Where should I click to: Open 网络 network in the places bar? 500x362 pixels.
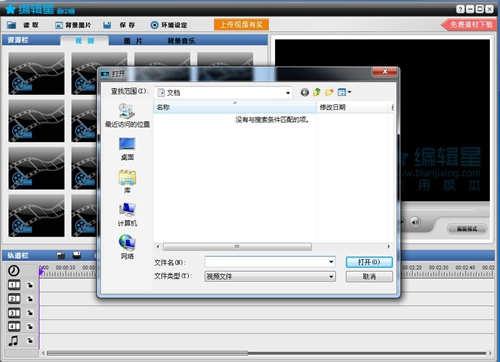pyautogui.click(x=127, y=247)
